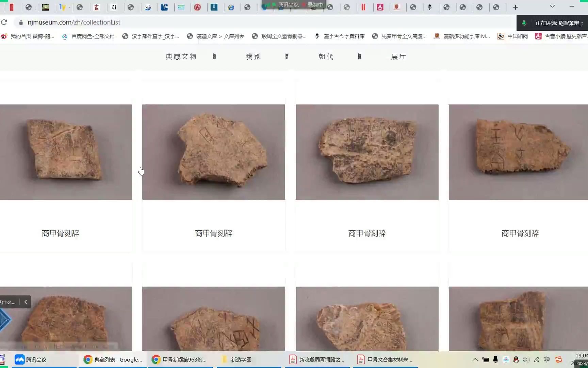Open 甲骨文合集材料来 PDF in taskbar
This screenshot has height=368, width=588.
pyautogui.click(x=385, y=359)
